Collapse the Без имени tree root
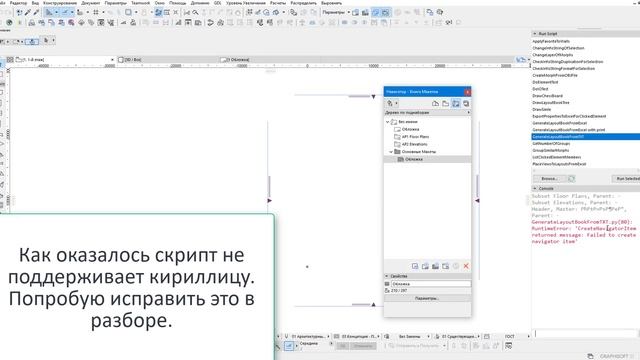The image size is (640, 360). click(x=388, y=122)
